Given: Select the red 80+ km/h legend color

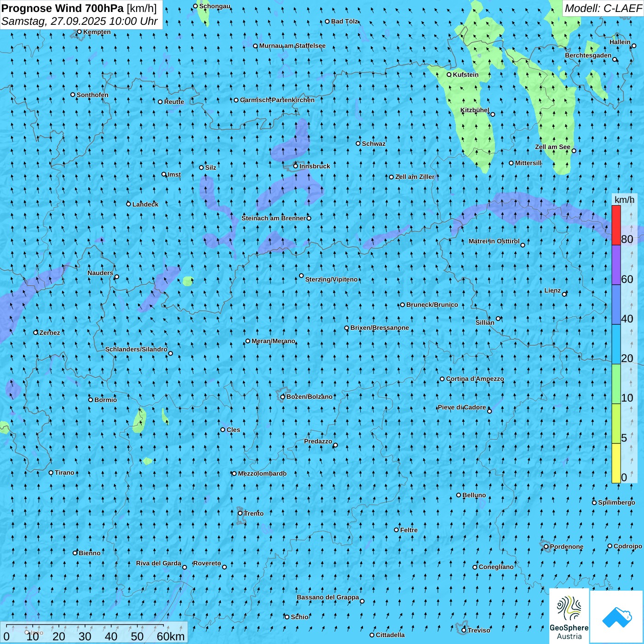Looking at the screenshot, I should pyautogui.click(x=616, y=225).
